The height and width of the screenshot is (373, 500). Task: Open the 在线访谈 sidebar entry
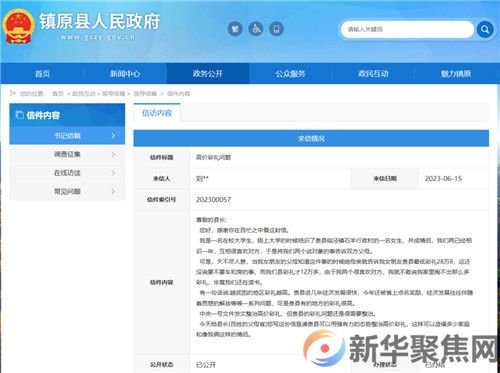click(x=67, y=173)
